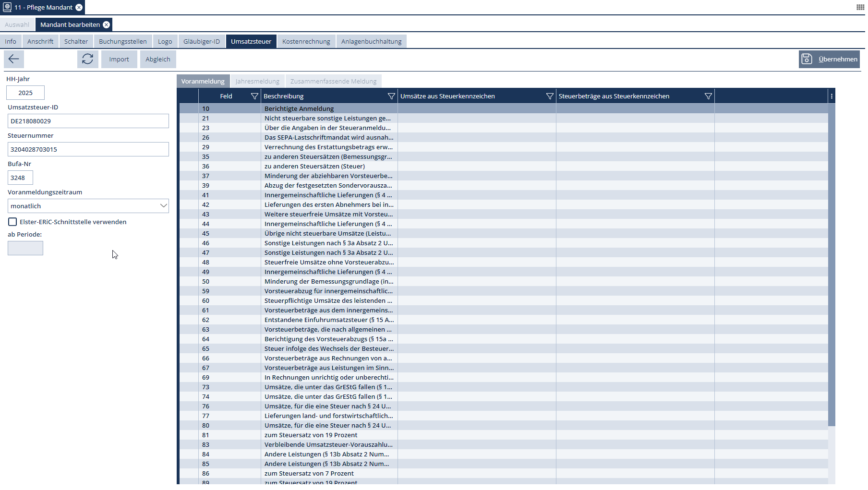Open table column options menu (three dots)
Viewport: 868px width, 490px height.
(x=832, y=96)
